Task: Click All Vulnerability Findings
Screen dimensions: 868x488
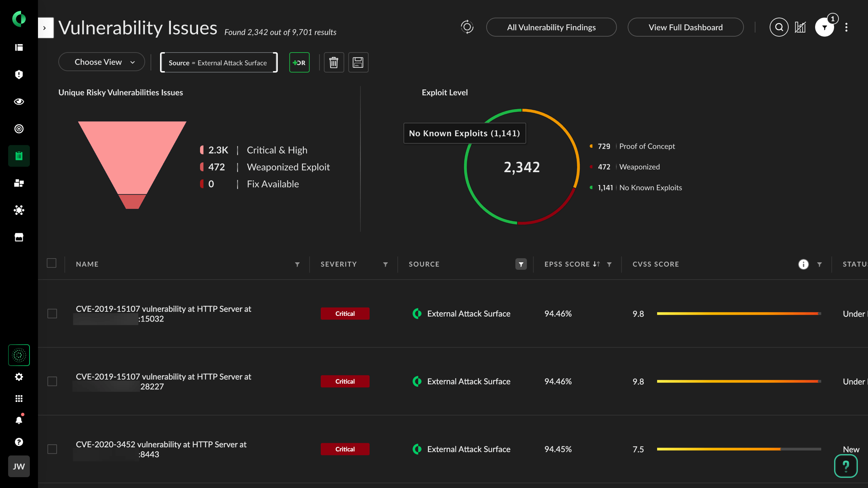Action: (x=551, y=27)
